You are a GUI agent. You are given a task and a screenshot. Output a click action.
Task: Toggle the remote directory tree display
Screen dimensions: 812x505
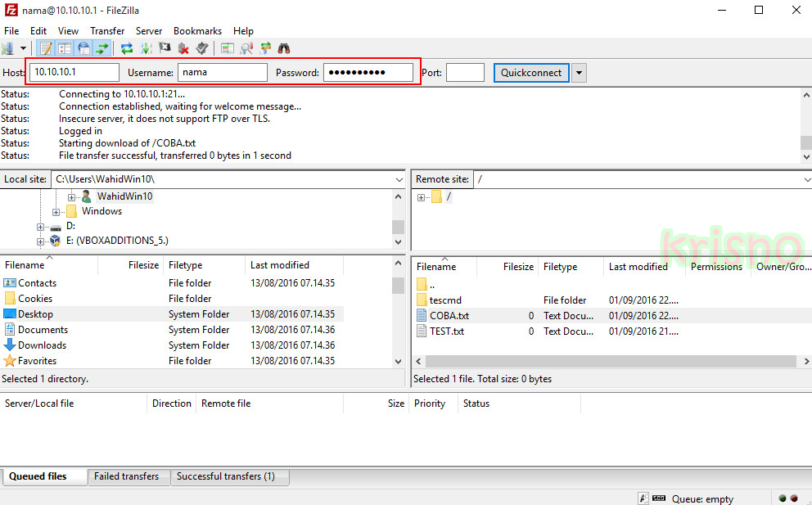83,48
